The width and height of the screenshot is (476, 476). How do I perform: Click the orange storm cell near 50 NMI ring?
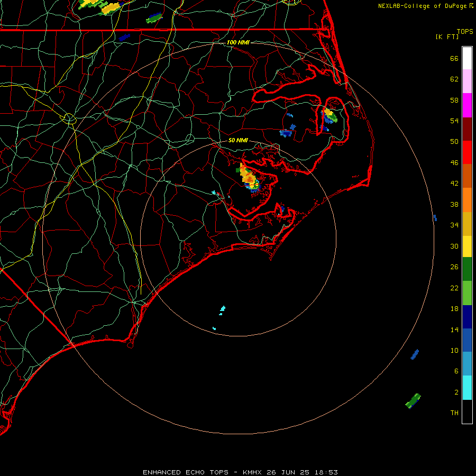[x=249, y=178]
